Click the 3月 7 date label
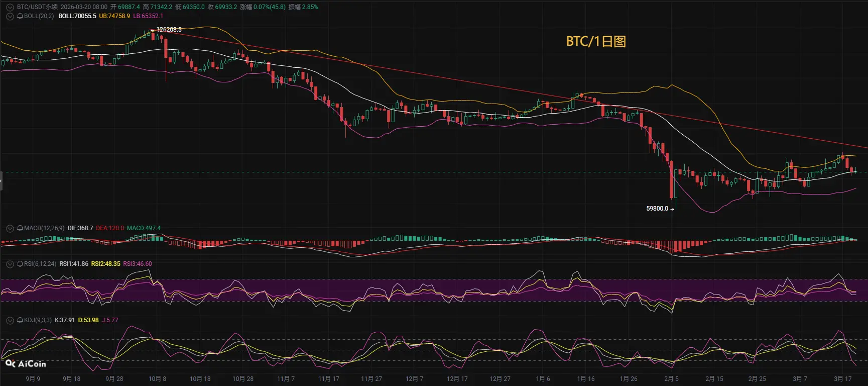This screenshot has height=386, width=868. click(800, 379)
